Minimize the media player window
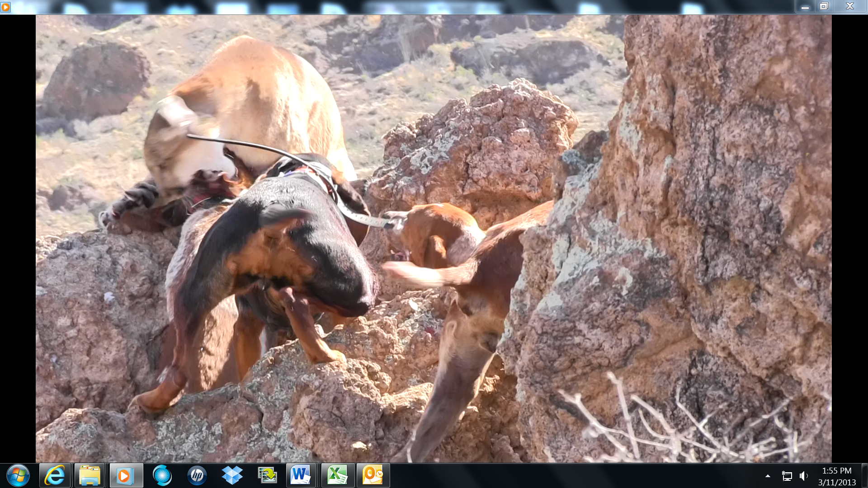Image resolution: width=868 pixels, height=488 pixels. [x=805, y=6]
